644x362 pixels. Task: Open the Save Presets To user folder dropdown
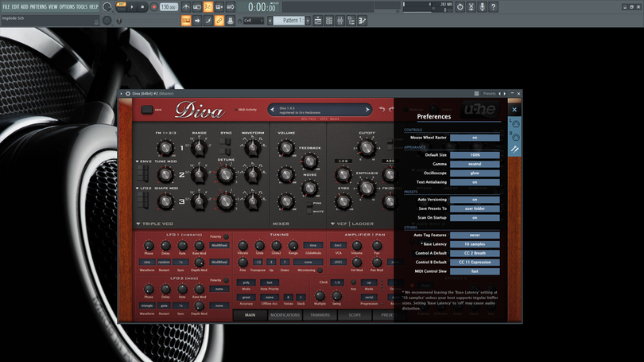click(475, 208)
